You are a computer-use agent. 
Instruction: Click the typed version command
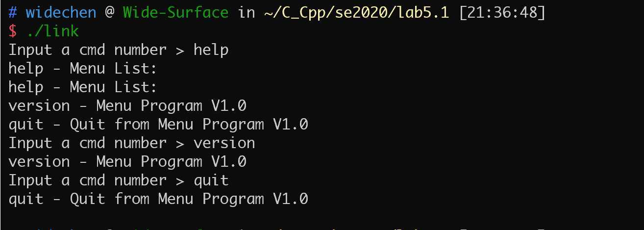(224, 143)
